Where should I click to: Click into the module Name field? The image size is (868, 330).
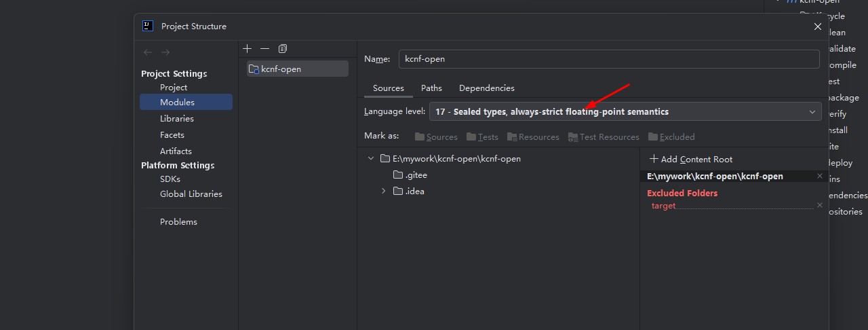click(x=608, y=59)
